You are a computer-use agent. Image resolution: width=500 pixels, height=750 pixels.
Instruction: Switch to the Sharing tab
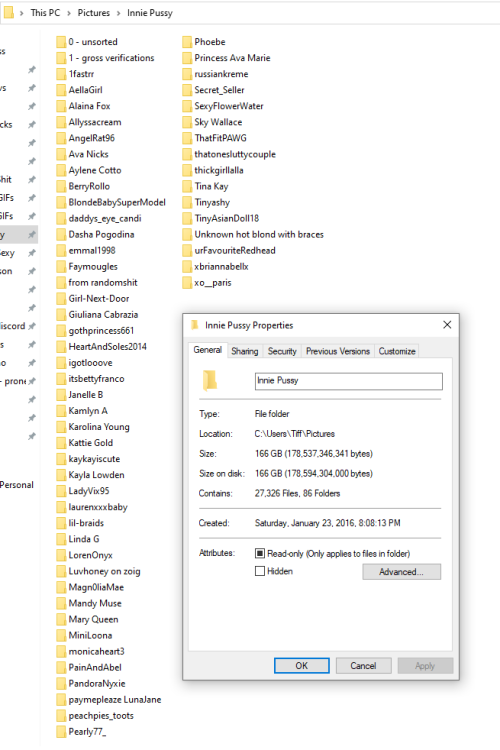(x=244, y=351)
